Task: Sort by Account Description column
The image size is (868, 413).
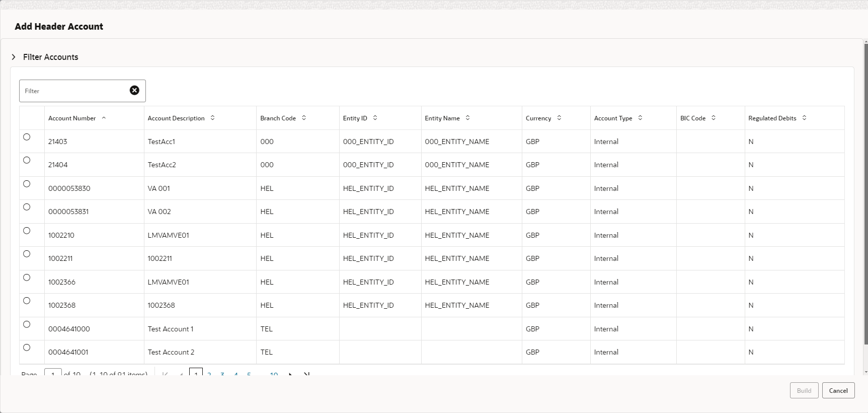Action: [x=212, y=118]
